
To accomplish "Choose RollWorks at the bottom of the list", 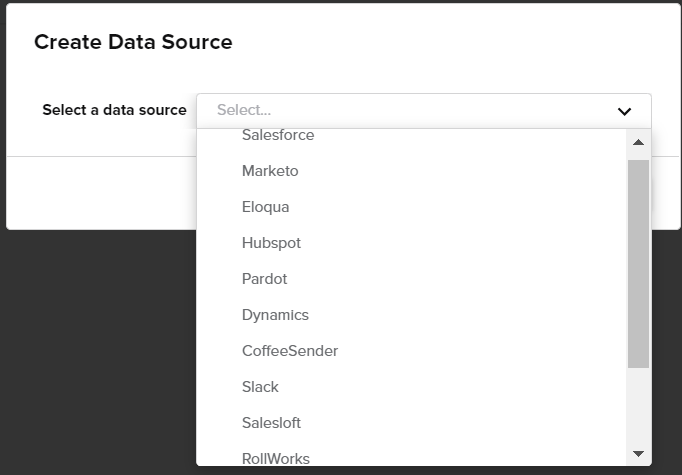I will [411, 458].
